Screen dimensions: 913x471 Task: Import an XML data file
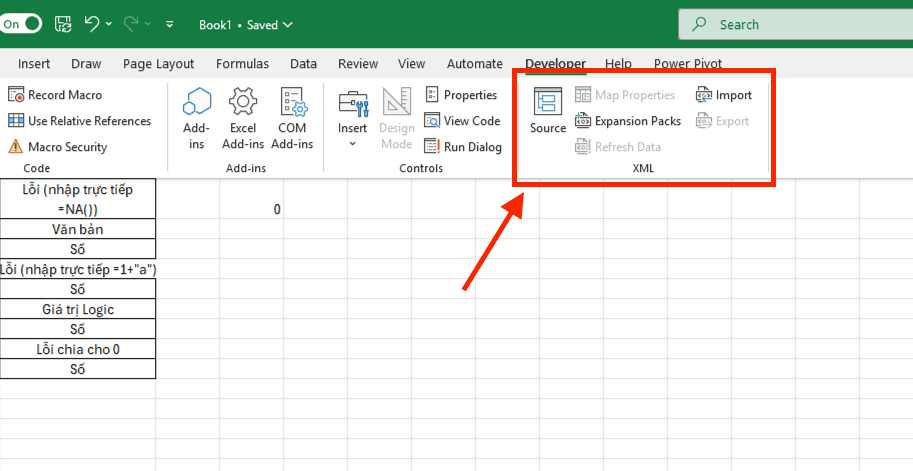[724, 95]
